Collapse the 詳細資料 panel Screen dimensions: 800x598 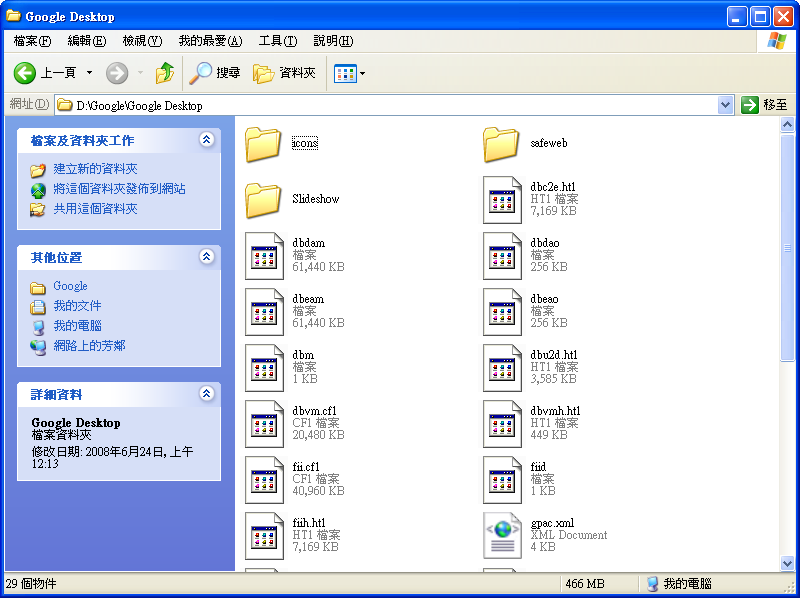pyautogui.click(x=207, y=393)
